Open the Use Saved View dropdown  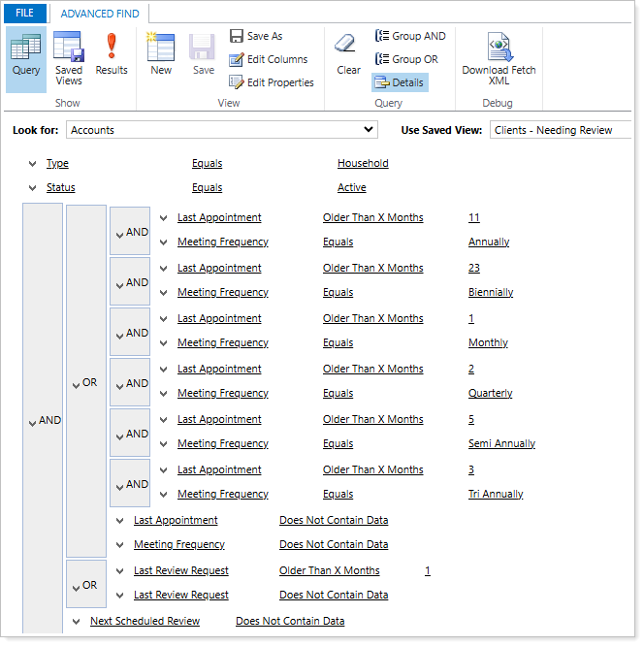[563, 130]
